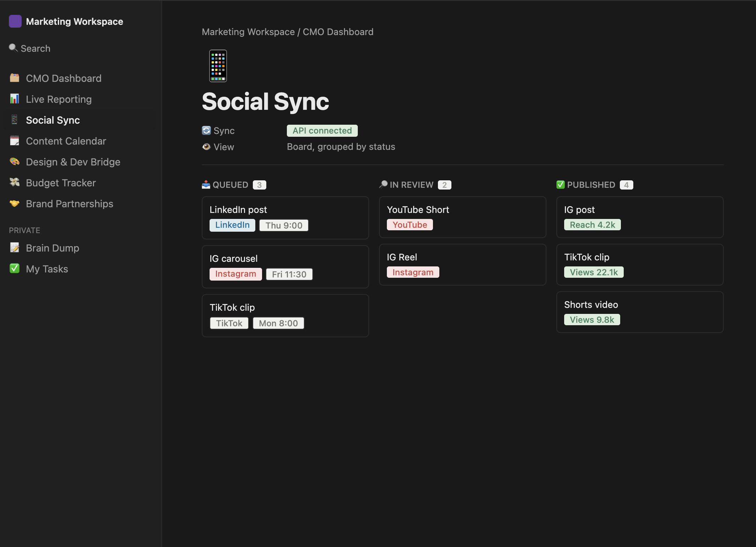756x547 pixels.
Task: Click the Queued inbox tray icon
Action: click(206, 185)
